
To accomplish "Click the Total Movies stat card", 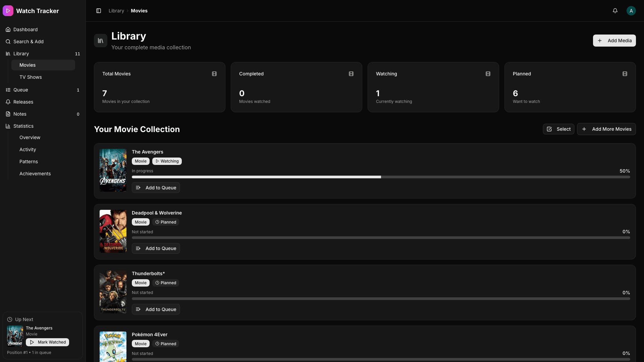I will [160, 87].
